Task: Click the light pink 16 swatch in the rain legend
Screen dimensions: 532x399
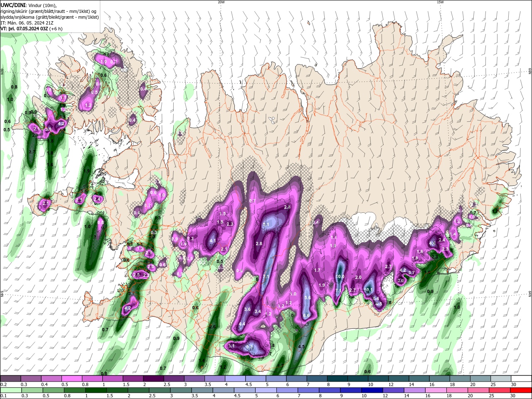Action: [x=436, y=390]
